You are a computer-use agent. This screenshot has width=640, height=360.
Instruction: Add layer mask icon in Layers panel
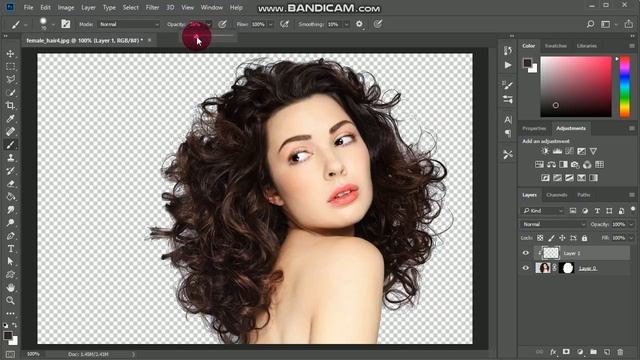(x=566, y=352)
